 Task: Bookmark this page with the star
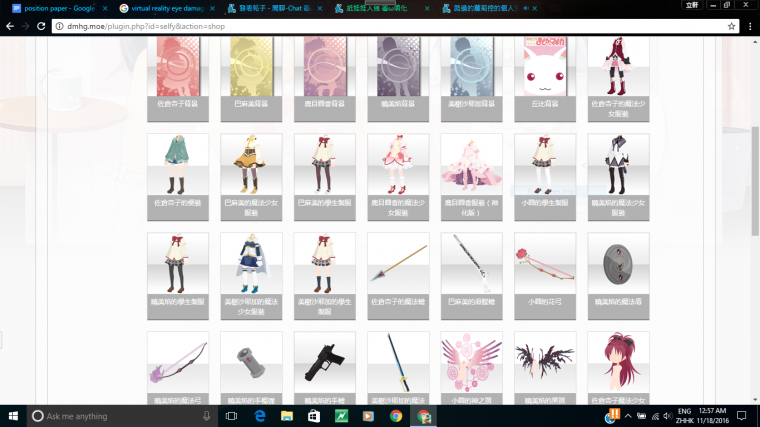click(x=731, y=26)
